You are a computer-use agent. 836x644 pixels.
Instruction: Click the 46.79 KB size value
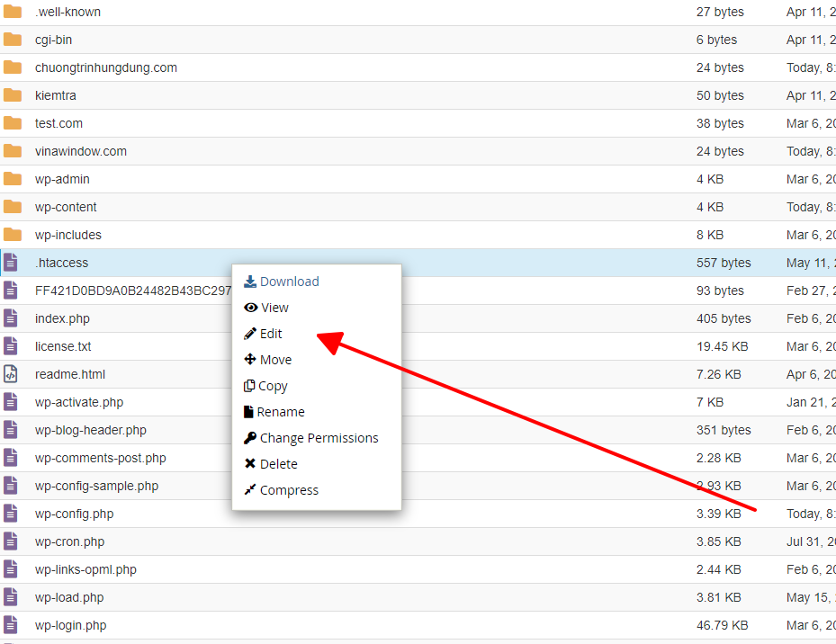[x=722, y=625]
